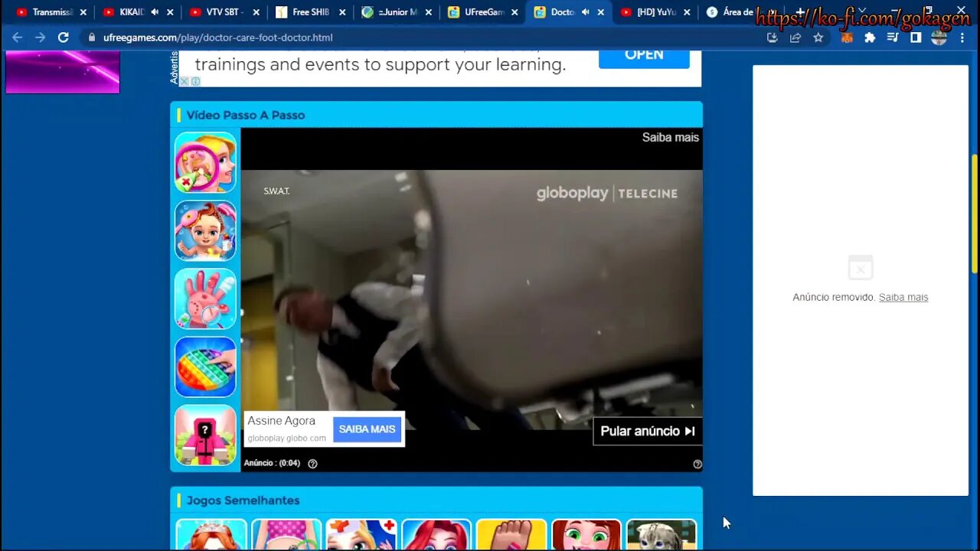Mute the Doctor tab audio speaker
This screenshot has height=551, width=980.
pyautogui.click(x=586, y=12)
